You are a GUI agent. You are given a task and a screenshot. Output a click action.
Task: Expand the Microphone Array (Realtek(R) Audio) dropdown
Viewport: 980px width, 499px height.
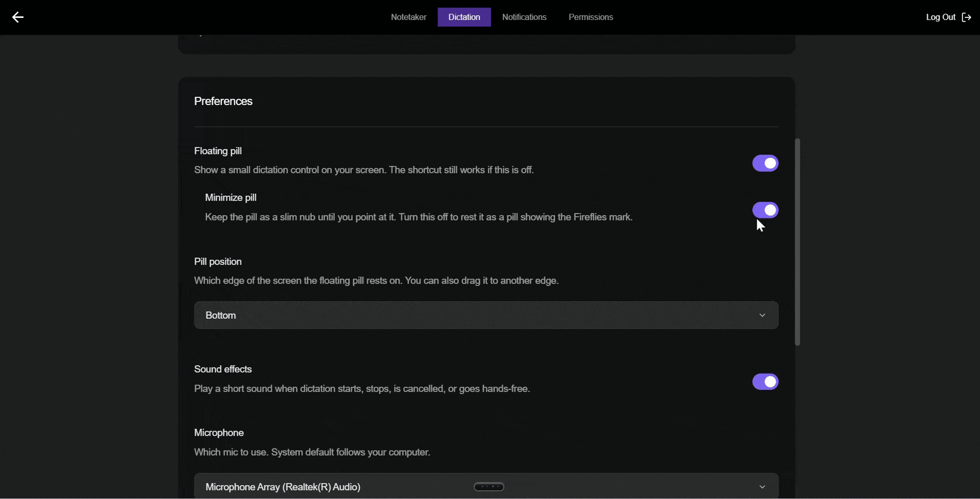[x=486, y=486]
